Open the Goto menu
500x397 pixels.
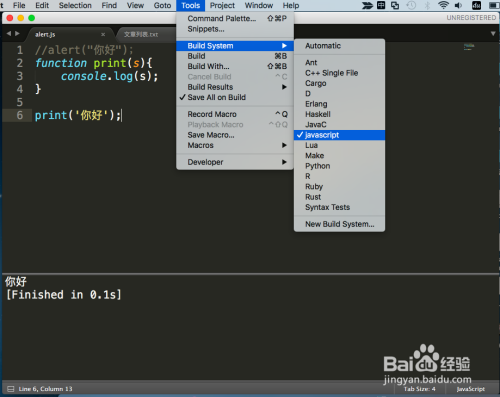[162, 5]
